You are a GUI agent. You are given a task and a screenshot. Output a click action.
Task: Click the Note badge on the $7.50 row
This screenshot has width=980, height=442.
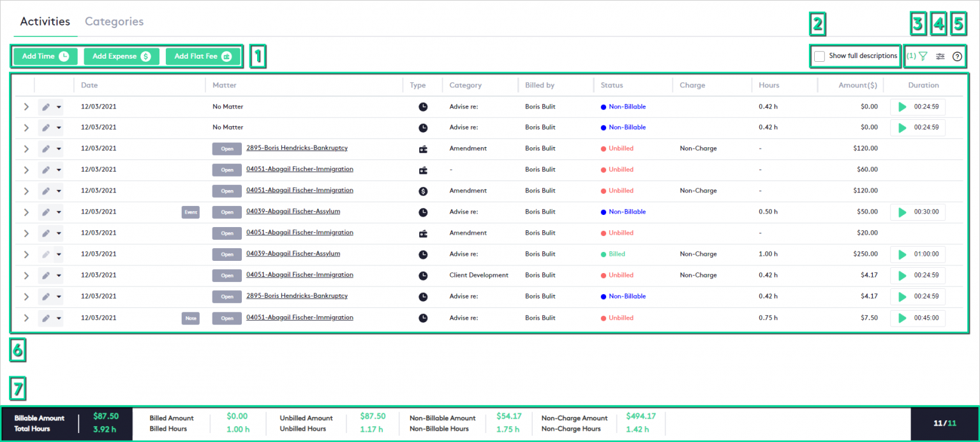[x=190, y=318]
